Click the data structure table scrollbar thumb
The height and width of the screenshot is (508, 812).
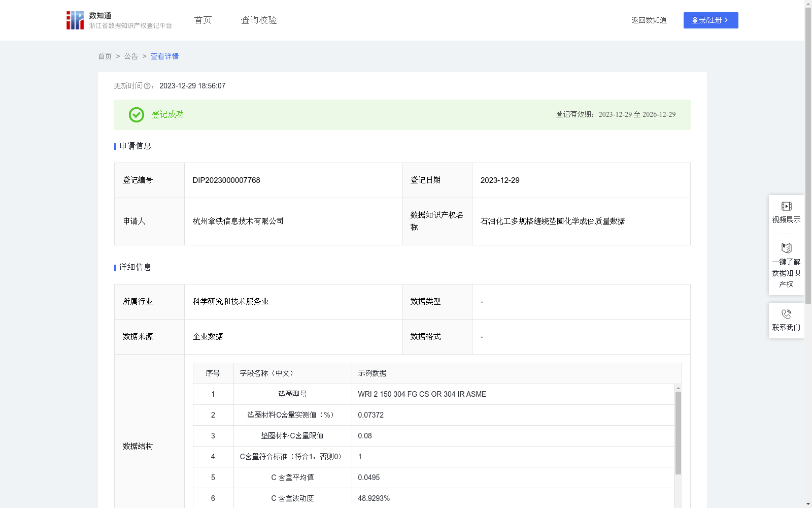pos(678,433)
